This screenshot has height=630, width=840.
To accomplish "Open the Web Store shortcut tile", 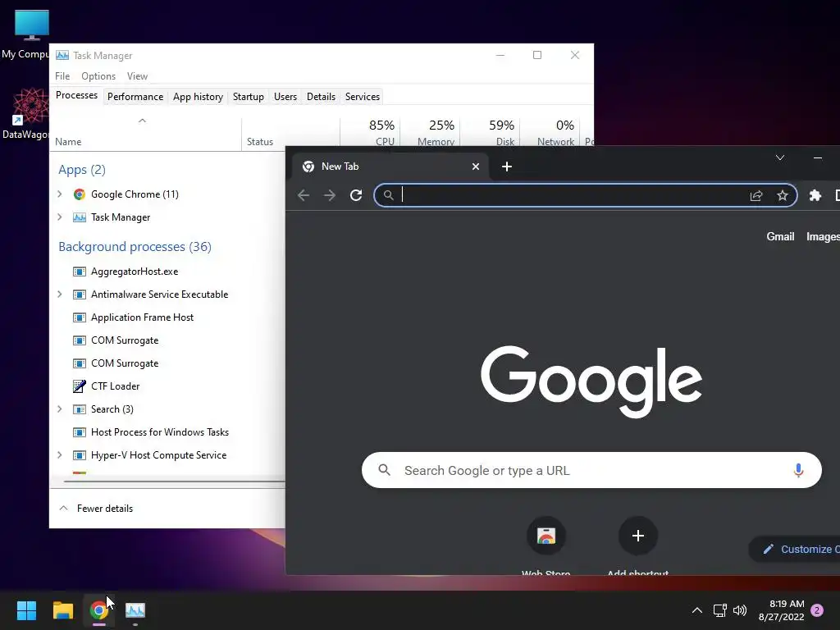I will pos(546,536).
